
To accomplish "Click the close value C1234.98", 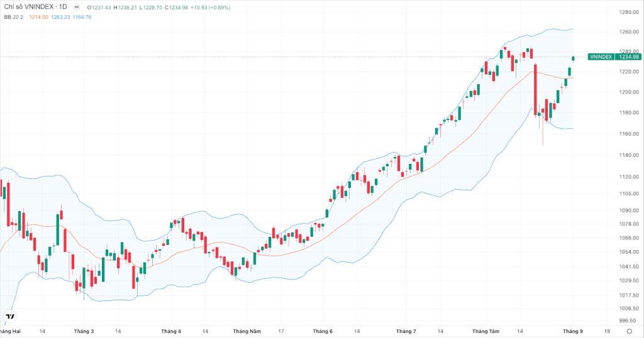I will tap(177, 8).
